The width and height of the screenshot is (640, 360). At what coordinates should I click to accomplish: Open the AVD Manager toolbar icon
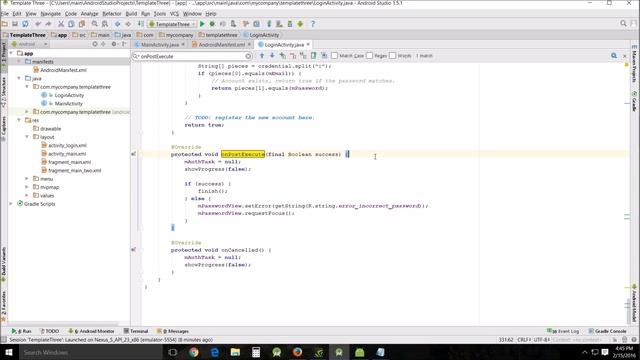pos(279,24)
